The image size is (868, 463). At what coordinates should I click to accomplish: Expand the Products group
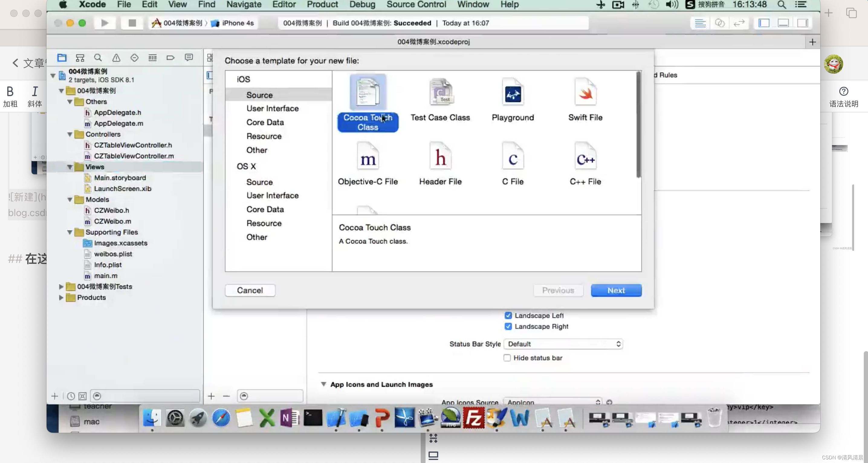[x=61, y=297]
